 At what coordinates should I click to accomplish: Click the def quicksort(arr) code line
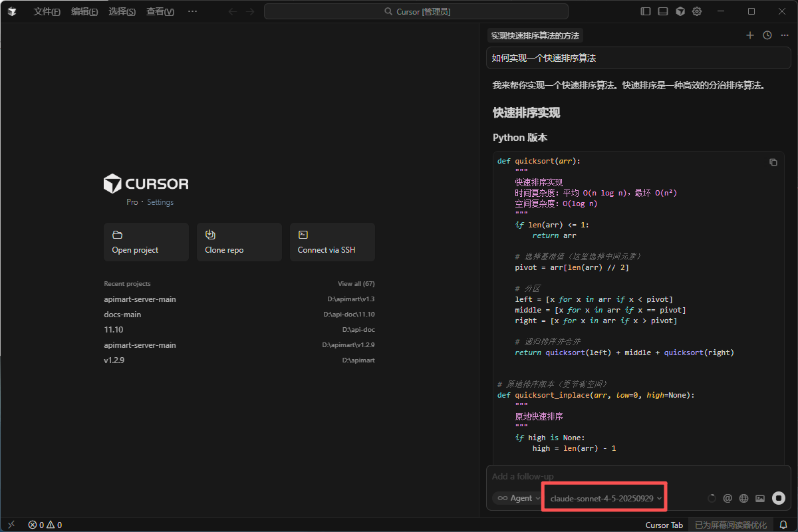(x=539, y=161)
